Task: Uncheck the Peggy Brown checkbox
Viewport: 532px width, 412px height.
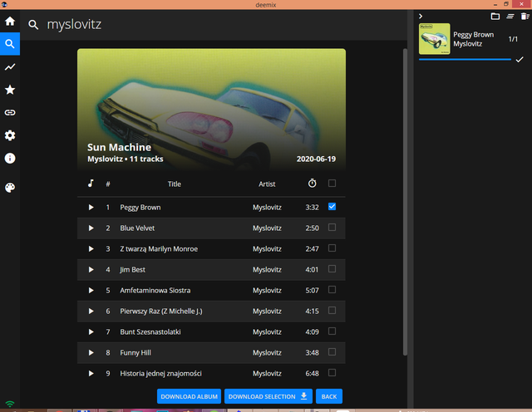Action: pyautogui.click(x=332, y=207)
